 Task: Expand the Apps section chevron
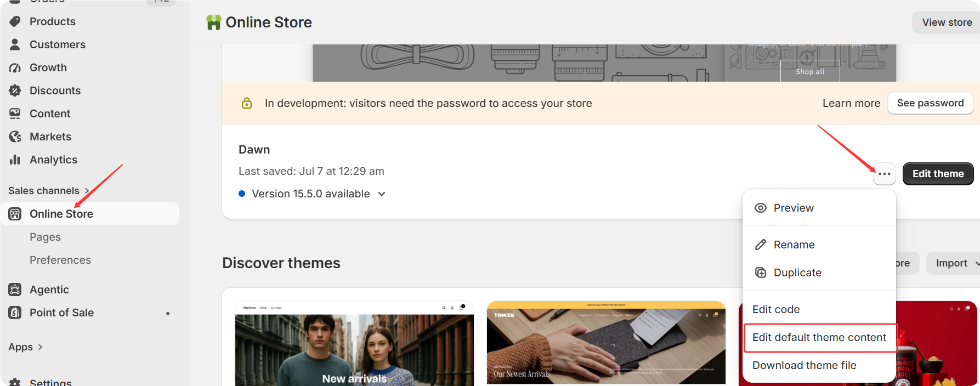(40, 347)
